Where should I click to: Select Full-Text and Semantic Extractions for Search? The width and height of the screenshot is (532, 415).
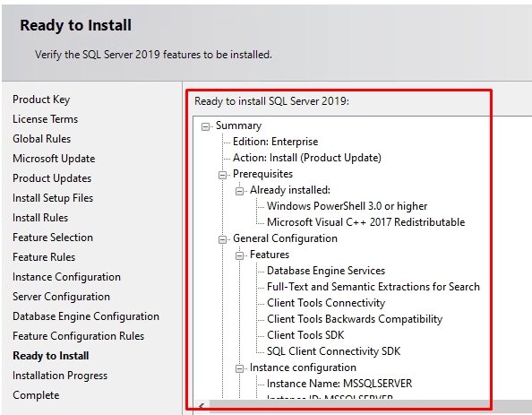point(373,287)
